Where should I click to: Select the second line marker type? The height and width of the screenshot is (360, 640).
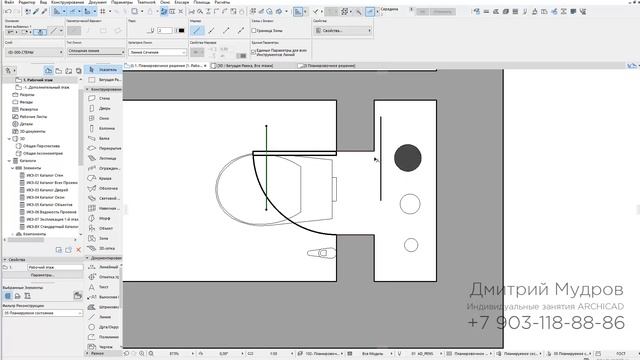(x=211, y=31)
